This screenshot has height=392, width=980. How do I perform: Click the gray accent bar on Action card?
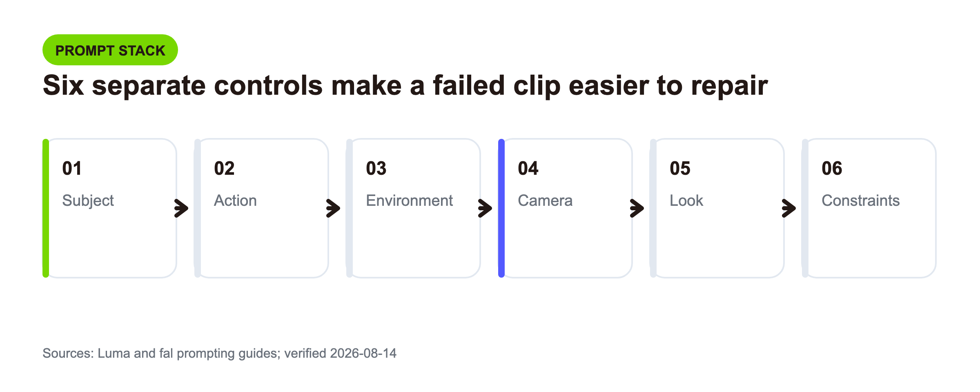point(198,208)
